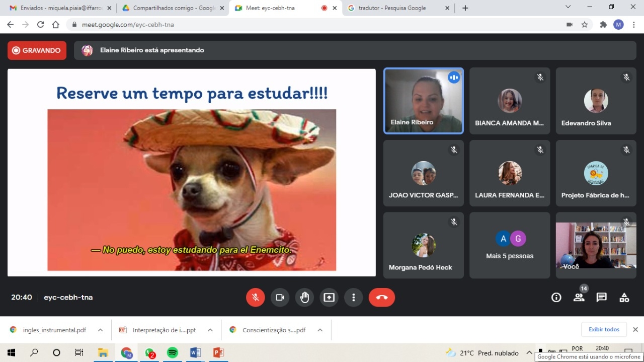Leave the call with red hang-up button
Viewport: 644px width, 362px height.
coord(381,298)
